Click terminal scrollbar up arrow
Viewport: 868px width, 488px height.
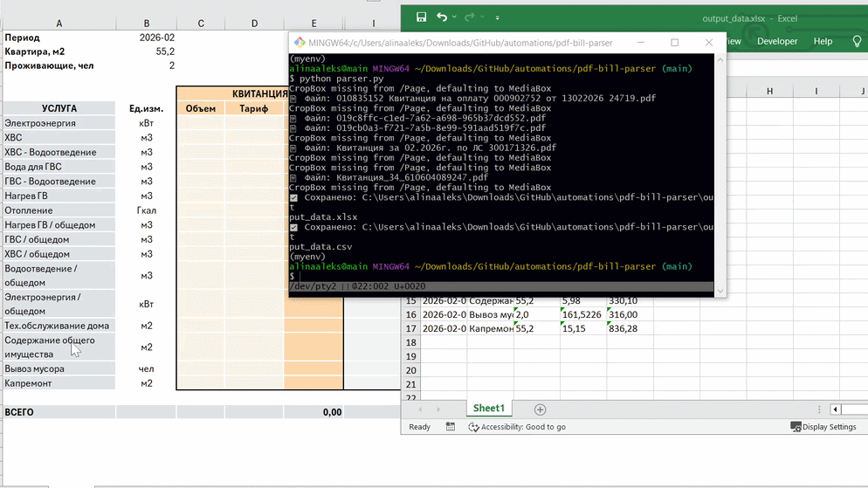point(720,59)
